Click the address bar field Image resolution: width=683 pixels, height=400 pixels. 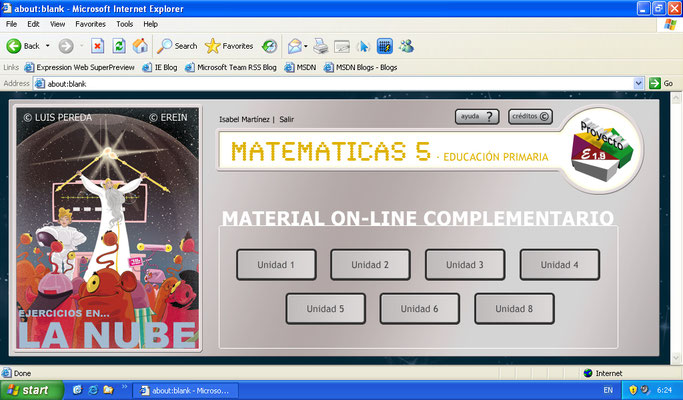334,83
